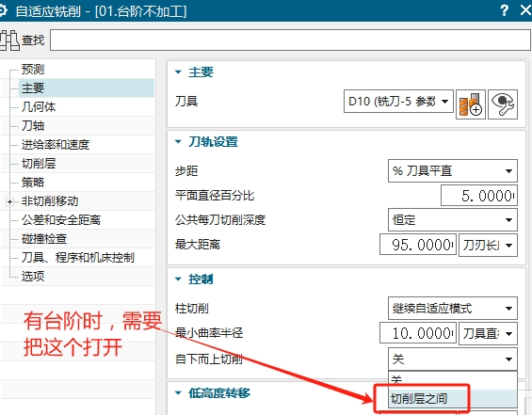Click the create new tool icon
This screenshot has width=532, height=415.
(470, 104)
